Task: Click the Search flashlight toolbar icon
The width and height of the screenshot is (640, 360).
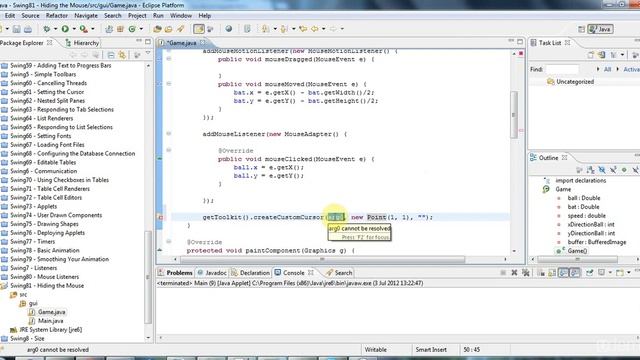Action: click(x=180, y=29)
